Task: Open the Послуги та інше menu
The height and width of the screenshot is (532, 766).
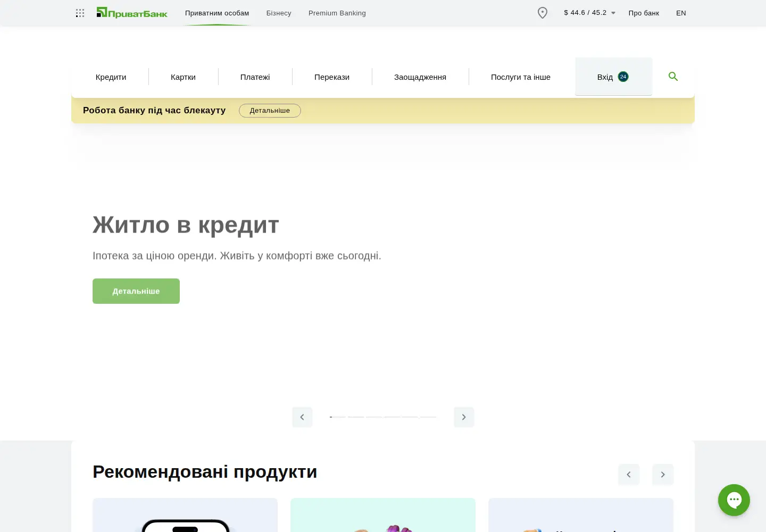Action: click(521, 77)
